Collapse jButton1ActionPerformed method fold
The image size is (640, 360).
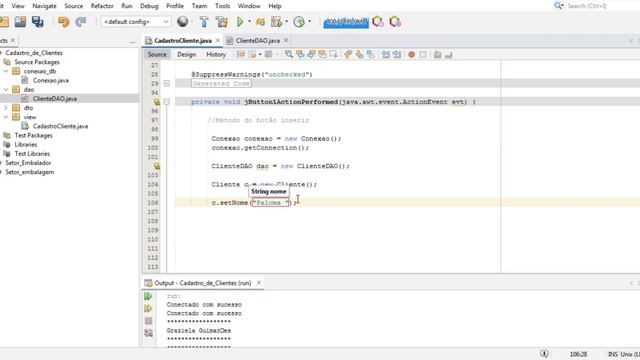[x=167, y=102]
